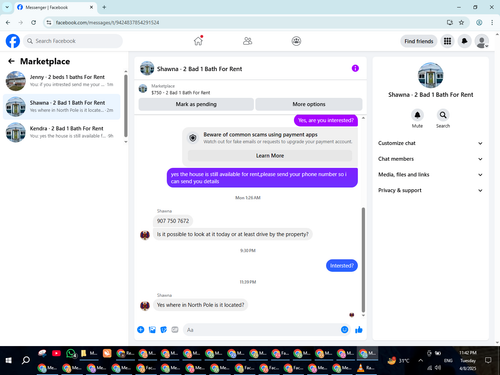500x375 pixels.
Task: Bookmark this page with the star icon
Action: [461, 22]
